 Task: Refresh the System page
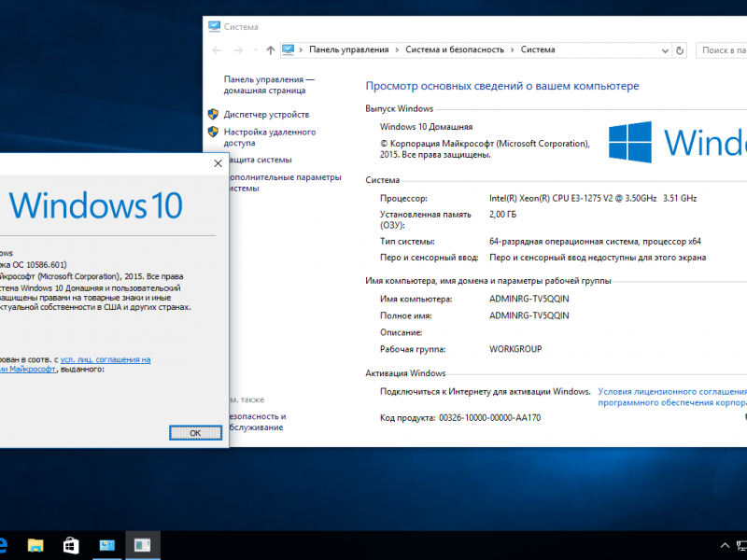(680, 50)
